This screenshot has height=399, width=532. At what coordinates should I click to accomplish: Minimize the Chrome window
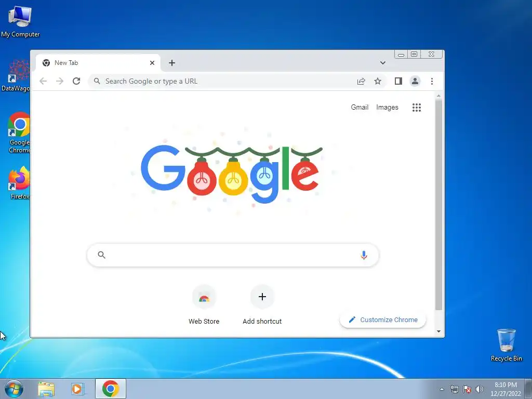(x=401, y=54)
